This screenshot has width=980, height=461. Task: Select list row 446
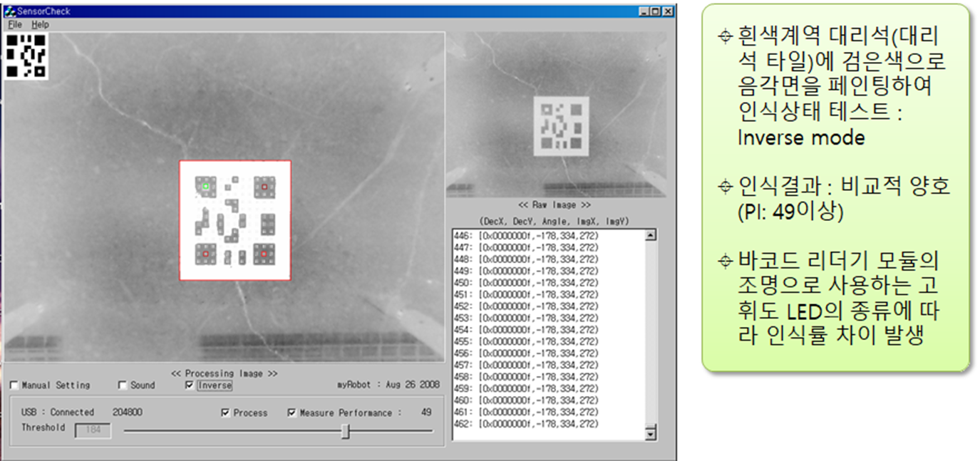[525, 236]
